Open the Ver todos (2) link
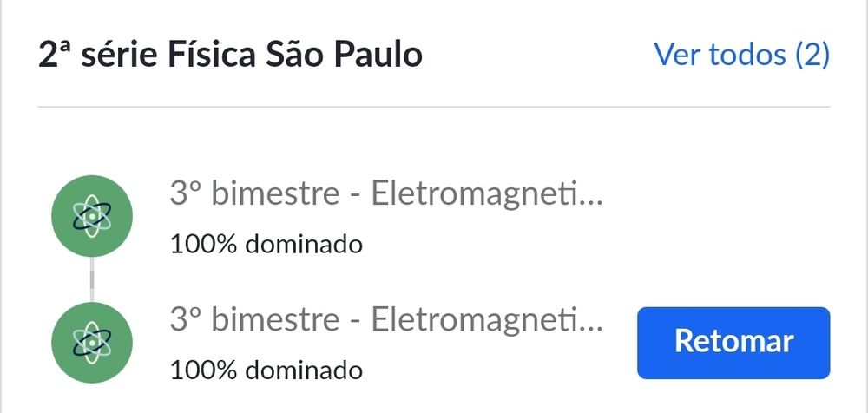The image size is (868, 413). (x=741, y=56)
